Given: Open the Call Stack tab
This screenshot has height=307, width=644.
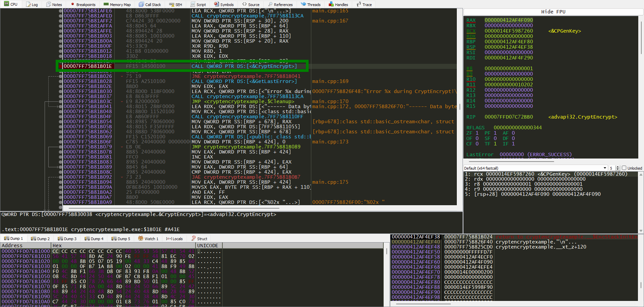Looking at the screenshot, I should point(150,4).
